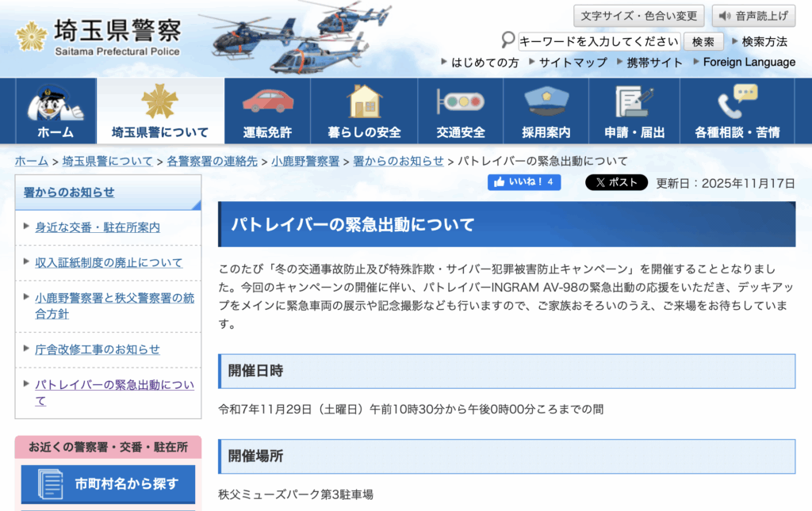This screenshot has height=511, width=812.
Task: Select the 埼玉県警について navigation tab
Action: [x=160, y=112]
